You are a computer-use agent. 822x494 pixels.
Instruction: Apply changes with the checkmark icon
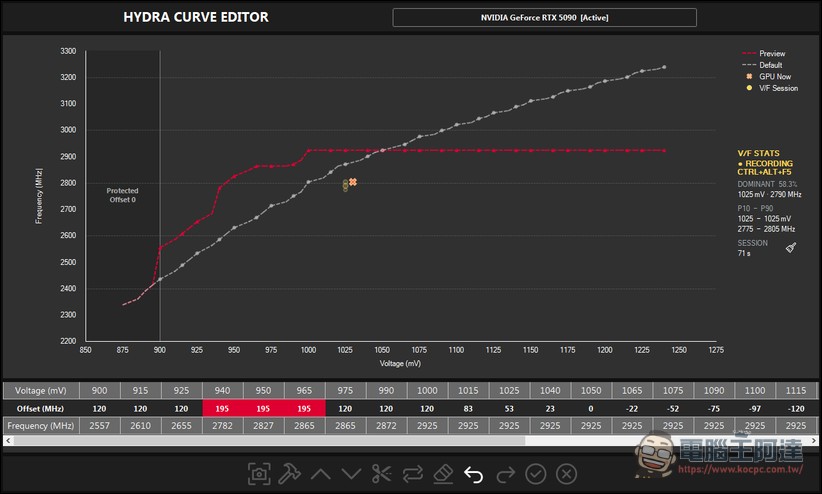[536, 474]
